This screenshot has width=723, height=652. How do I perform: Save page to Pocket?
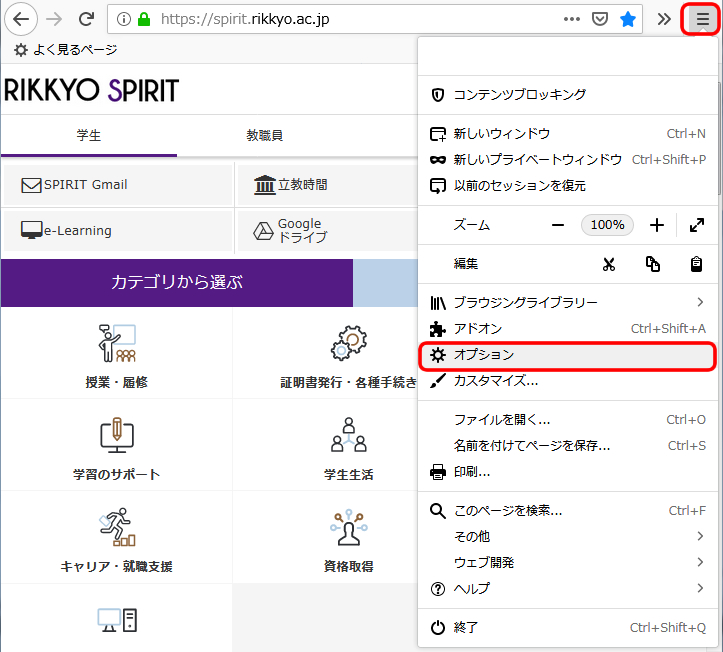coord(600,19)
